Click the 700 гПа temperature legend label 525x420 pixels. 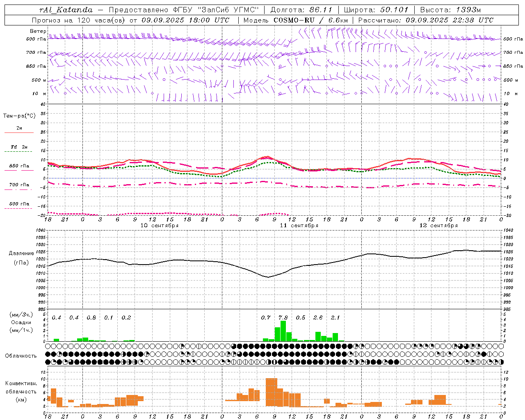pos(19,185)
